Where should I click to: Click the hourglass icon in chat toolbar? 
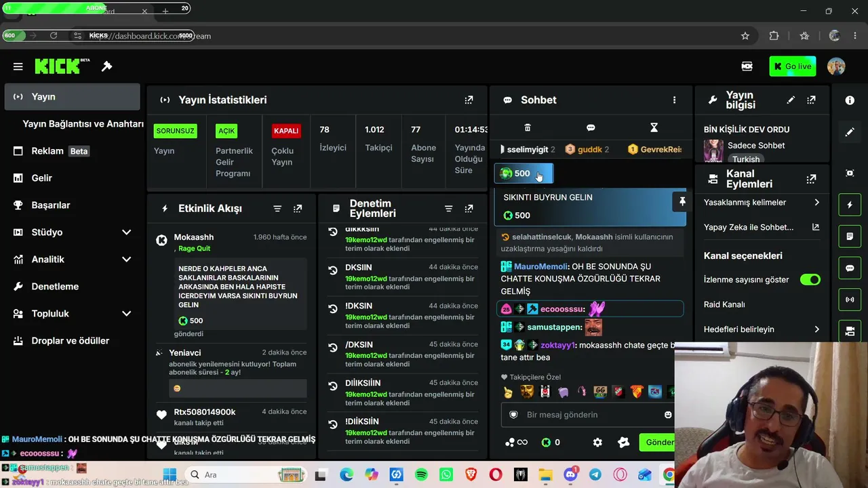[x=654, y=127]
